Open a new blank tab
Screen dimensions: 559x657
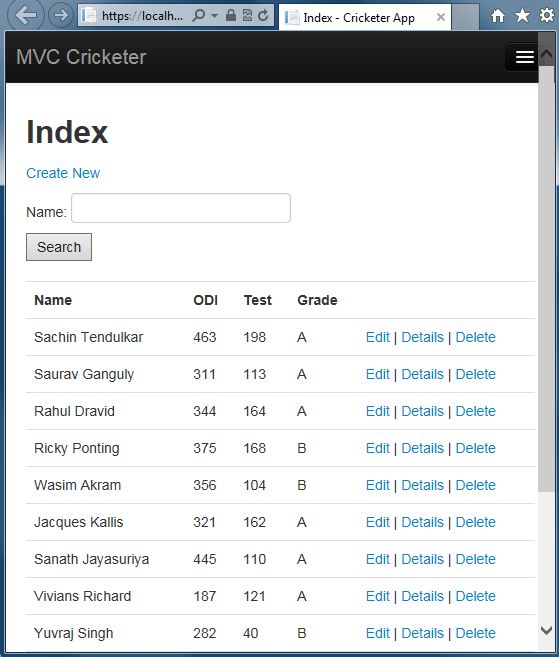pyautogui.click(x=465, y=17)
